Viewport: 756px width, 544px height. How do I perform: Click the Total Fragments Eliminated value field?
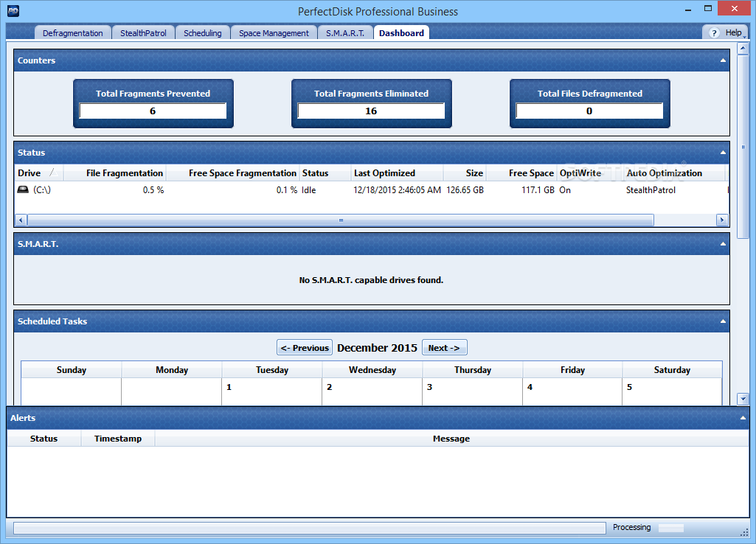point(371,111)
